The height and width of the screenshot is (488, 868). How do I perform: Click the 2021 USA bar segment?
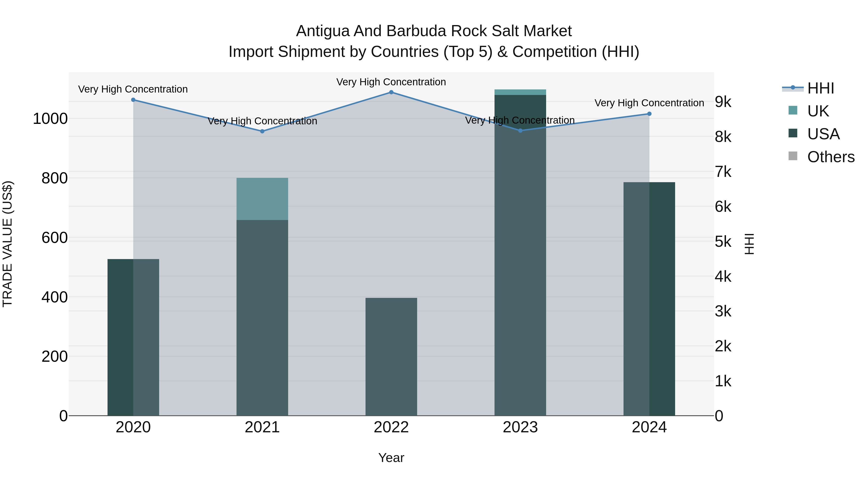click(262, 318)
